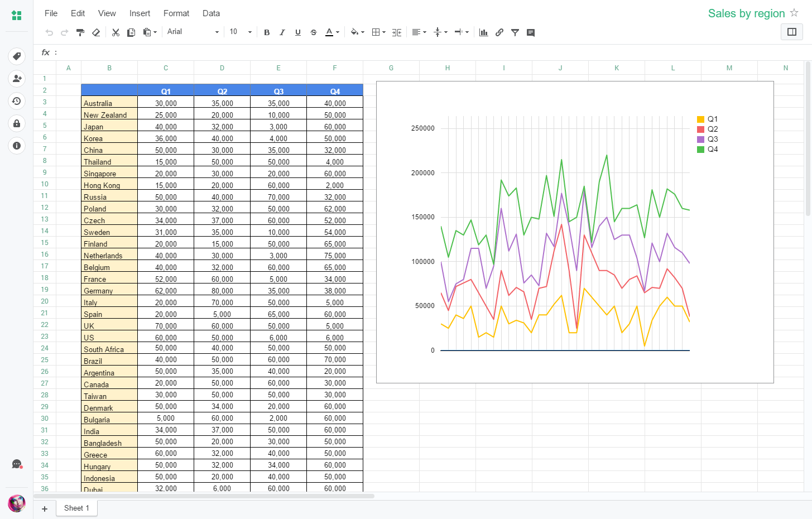The image size is (812, 519).
Task: Toggle strikethrough formatting
Action: pos(314,32)
